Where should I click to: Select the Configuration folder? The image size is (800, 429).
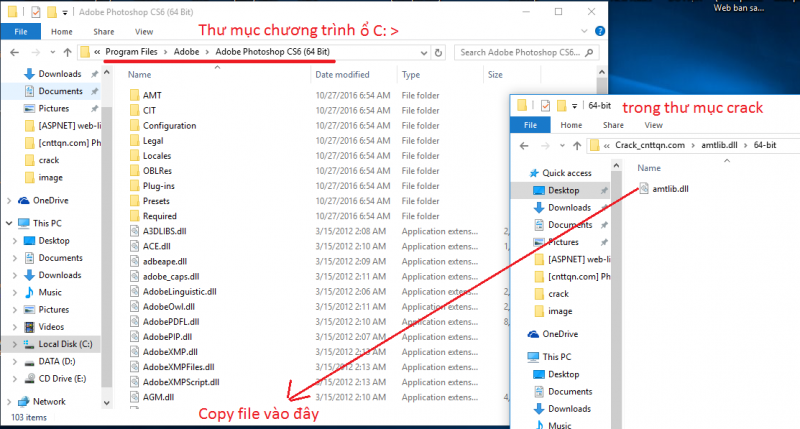(169, 125)
